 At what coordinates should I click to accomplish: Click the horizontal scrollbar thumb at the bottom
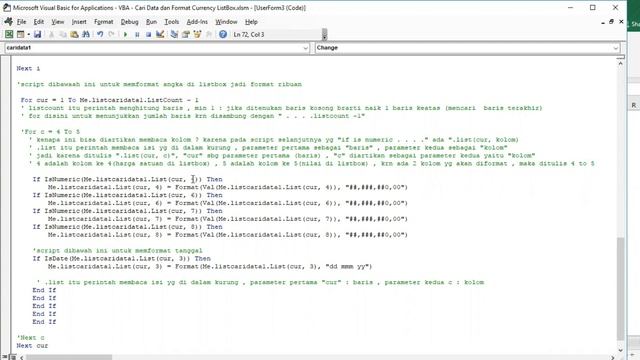(69, 358)
